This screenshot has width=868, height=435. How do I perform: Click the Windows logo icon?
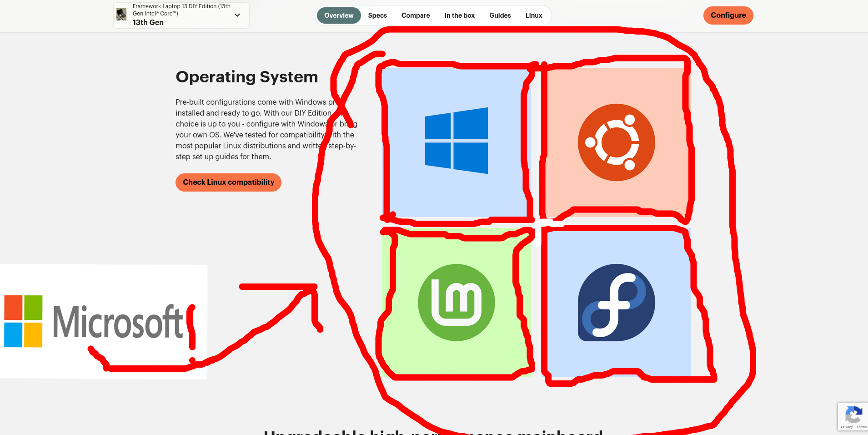pos(456,141)
